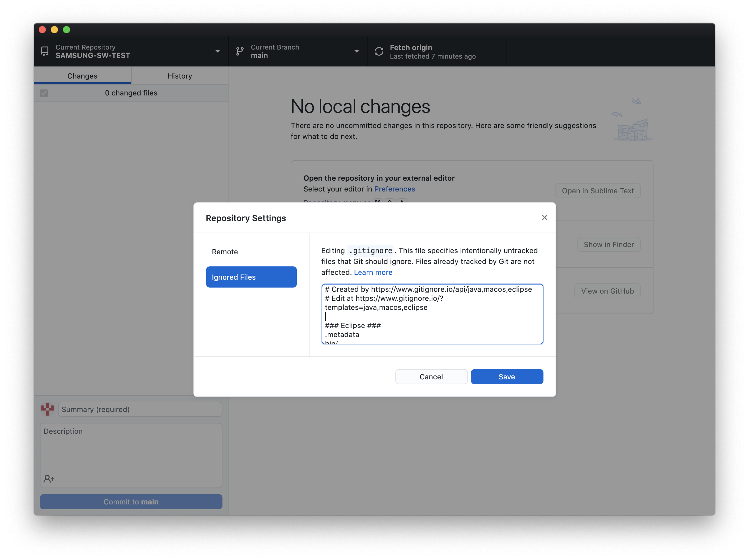Toggle the select-all changed files checkbox
Screen dimensions: 749x560
44,93
